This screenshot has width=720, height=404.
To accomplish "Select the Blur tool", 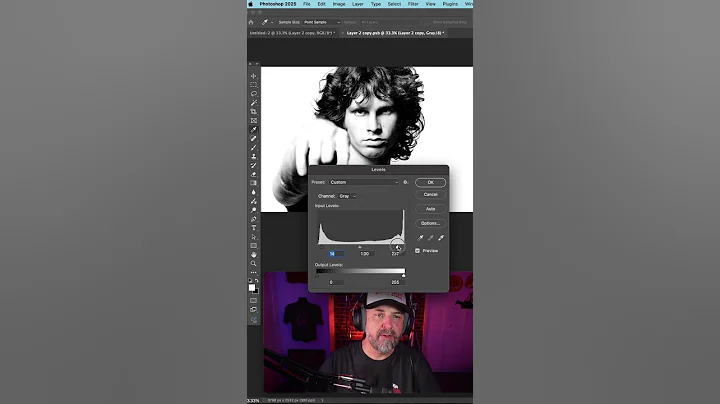I will (253, 192).
